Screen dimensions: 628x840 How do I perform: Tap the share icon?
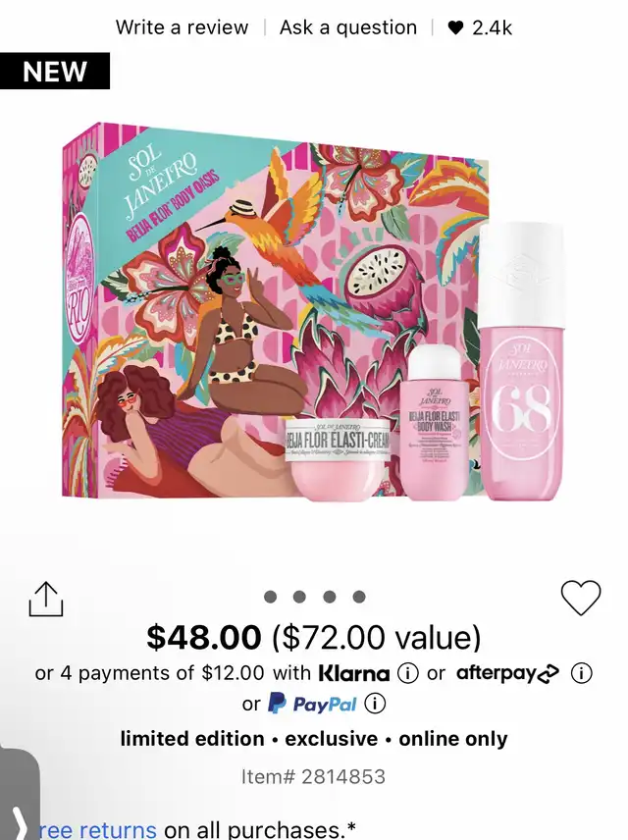(x=45, y=599)
